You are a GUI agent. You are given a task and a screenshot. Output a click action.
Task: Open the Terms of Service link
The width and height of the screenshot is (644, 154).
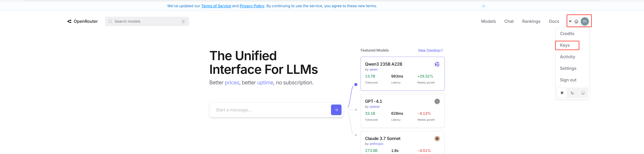coord(216,6)
